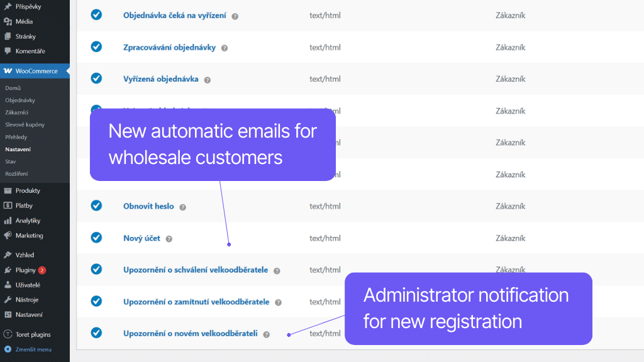
Task: Open Upozornění o novém velkoodběrateli email link
Action: click(191, 333)
